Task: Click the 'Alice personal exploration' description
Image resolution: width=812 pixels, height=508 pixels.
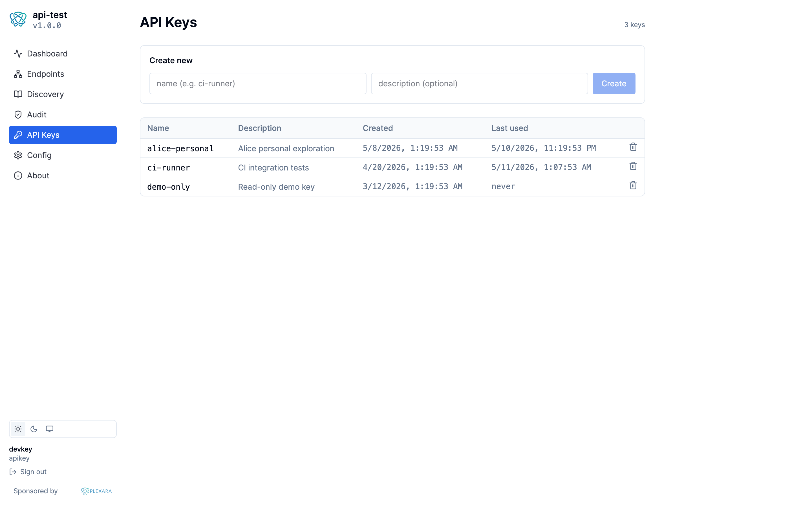Action: [286, 148]
